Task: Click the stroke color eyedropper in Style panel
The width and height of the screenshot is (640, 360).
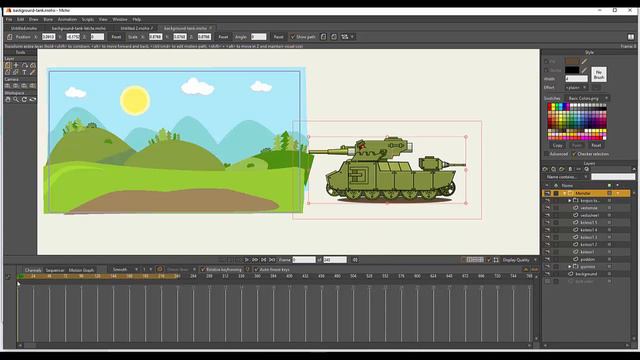Action: click(584, 70)
